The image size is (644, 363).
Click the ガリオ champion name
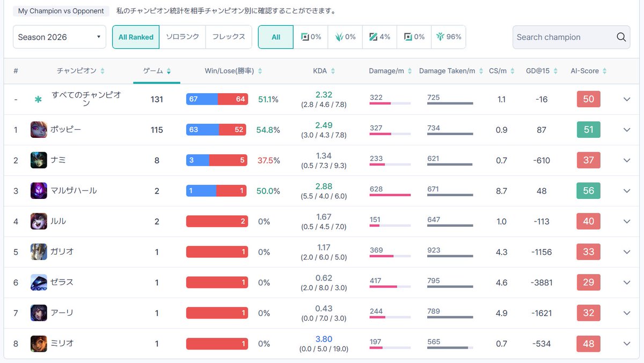(x=62, y=252)
